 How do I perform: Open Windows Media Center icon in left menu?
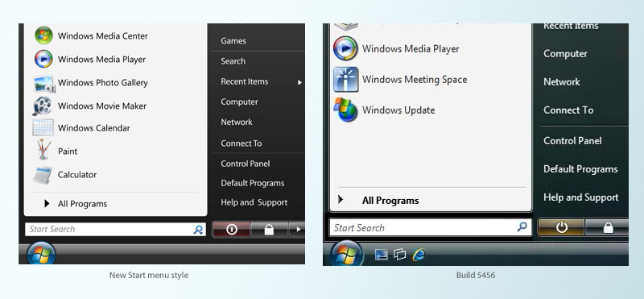pos(43,35)
